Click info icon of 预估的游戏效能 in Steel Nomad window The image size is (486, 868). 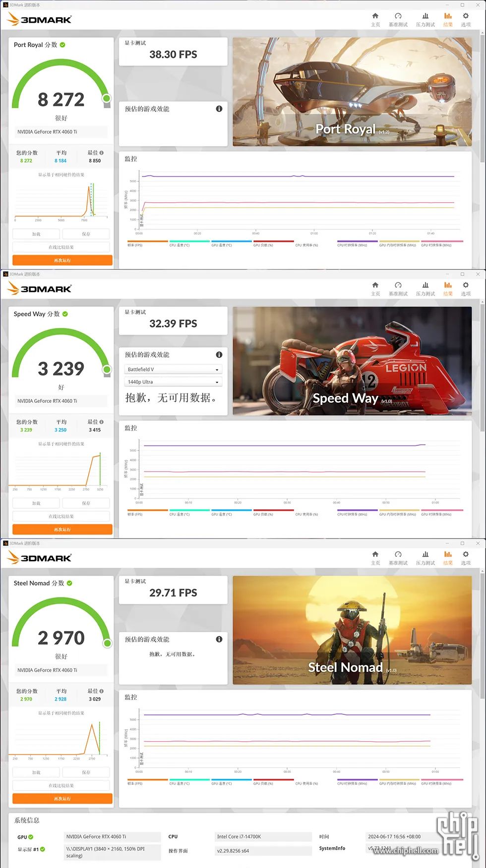(219, 639)
